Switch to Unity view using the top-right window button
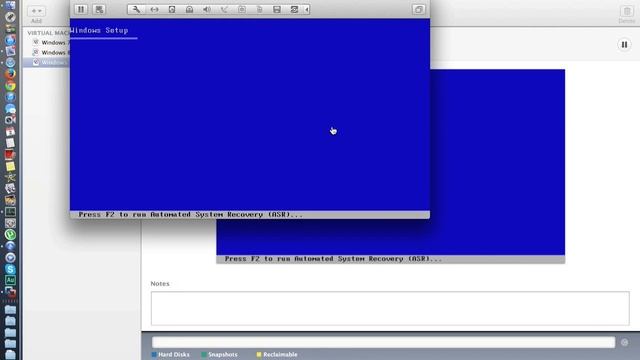The image size is (640, 360). click(418, 9)
